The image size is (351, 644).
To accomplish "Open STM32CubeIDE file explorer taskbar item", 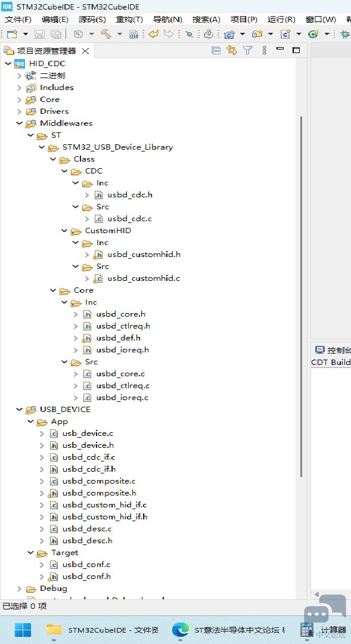I will (102, 630).
